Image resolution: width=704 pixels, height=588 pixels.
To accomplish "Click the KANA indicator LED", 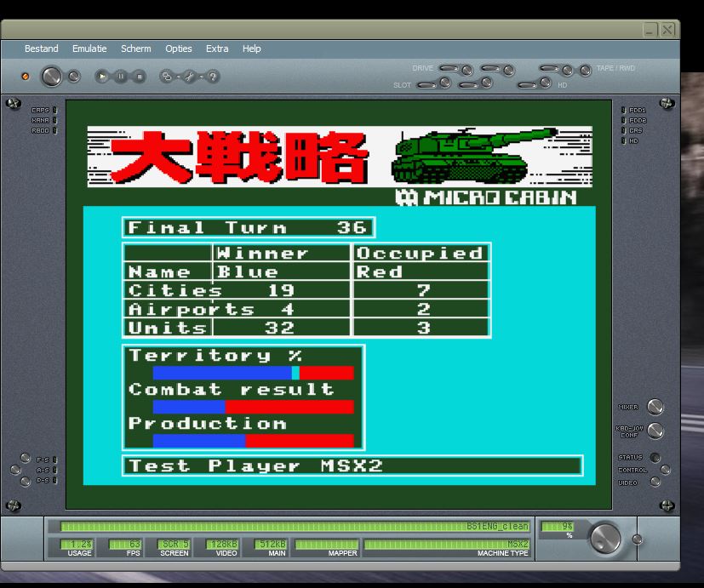I will (54, 120).
